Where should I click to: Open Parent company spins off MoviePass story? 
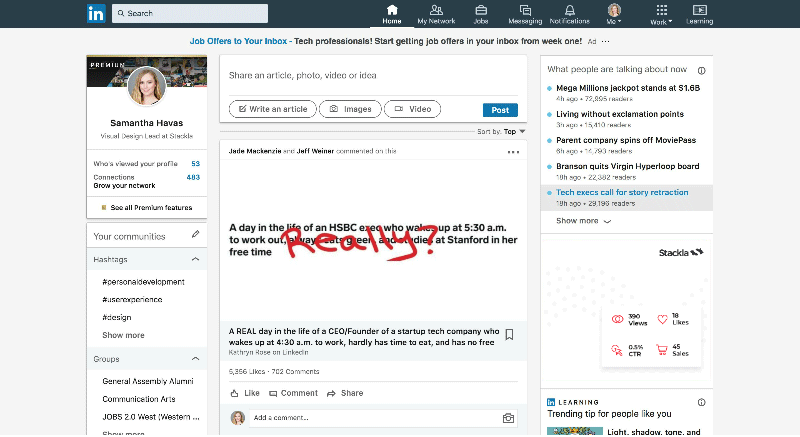click(x=626, y=140)
